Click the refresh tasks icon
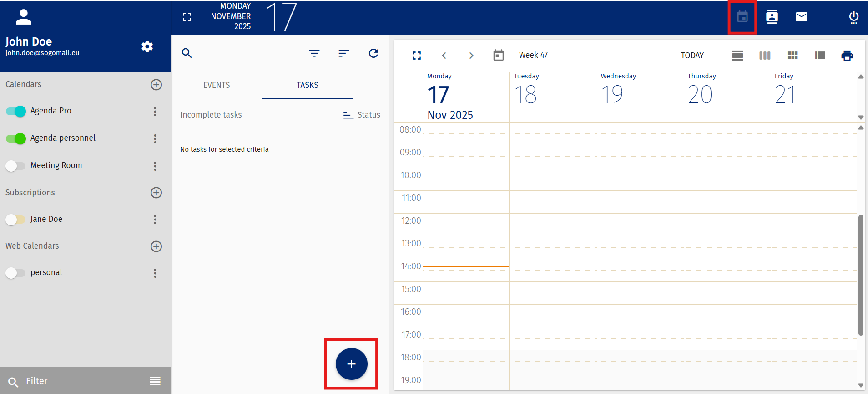This screenshot has width=868, height=394. (373, 53)
